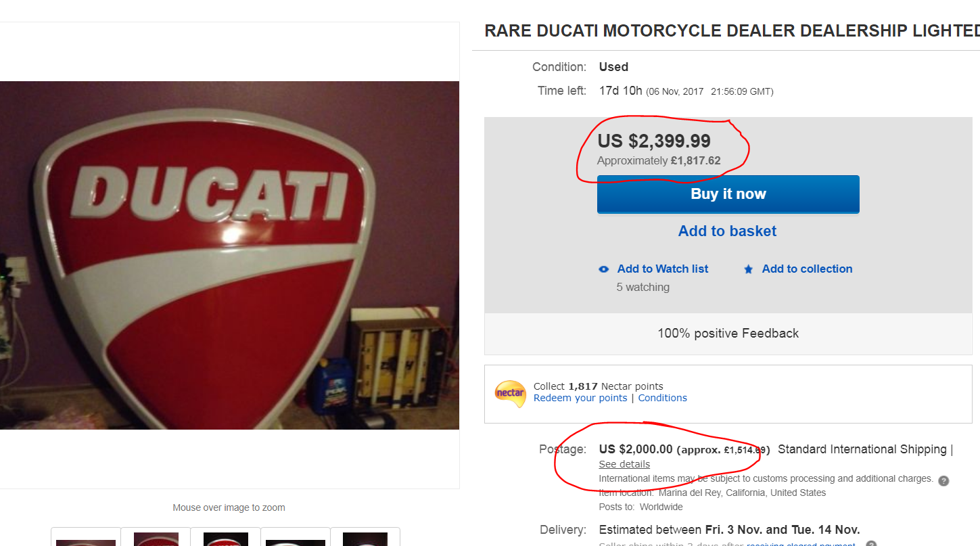Click the star icon beside Add to collection
980x546 pixels.
pos(748,269)
